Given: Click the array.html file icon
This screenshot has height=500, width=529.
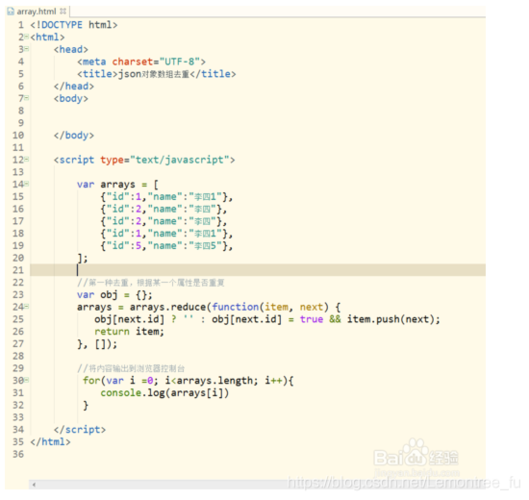Looking at the screenshot, I should tap(11, 11).
